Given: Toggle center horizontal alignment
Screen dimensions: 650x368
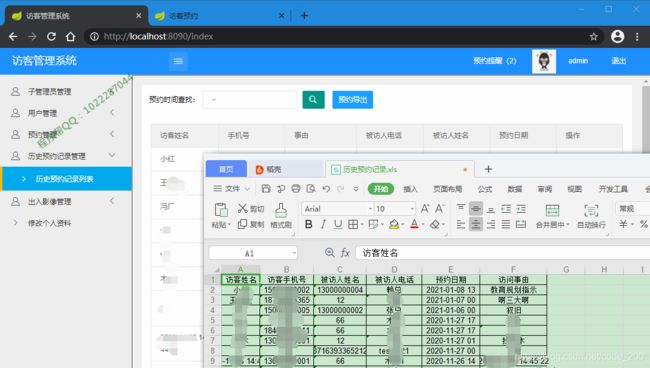Looking at the screenshot, I should (x=476, y=224).
